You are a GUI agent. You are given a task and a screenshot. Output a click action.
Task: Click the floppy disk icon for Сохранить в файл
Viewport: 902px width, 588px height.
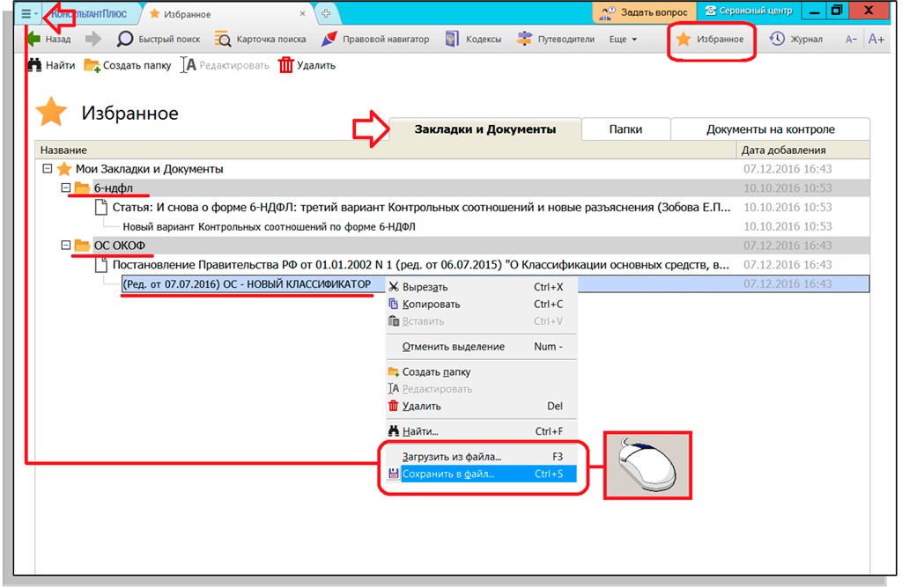394,474
